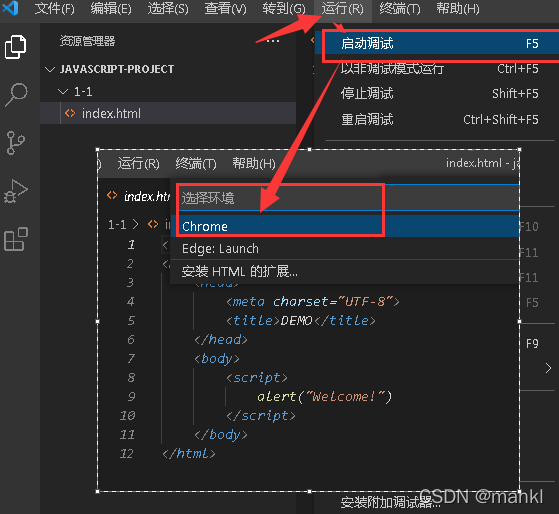This screenshot has width=559, height=514.
Task: Click the VS Code logo icon
Action: click(10, 8)
